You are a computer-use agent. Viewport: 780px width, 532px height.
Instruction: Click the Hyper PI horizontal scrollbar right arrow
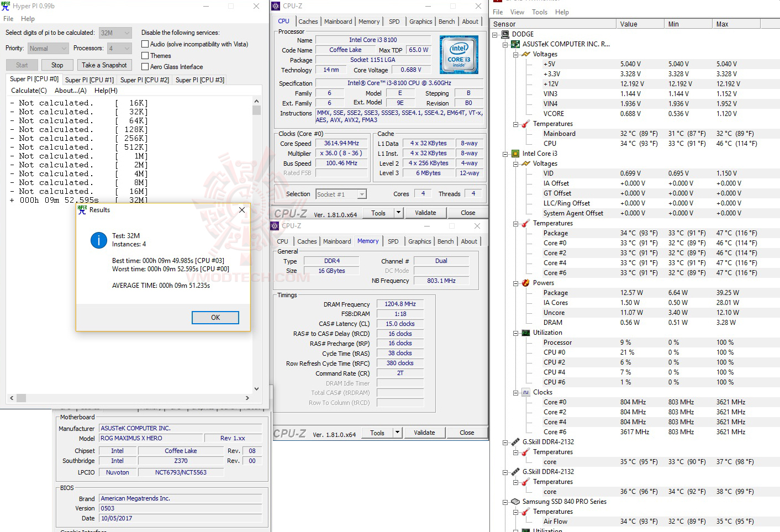[247, 398]
